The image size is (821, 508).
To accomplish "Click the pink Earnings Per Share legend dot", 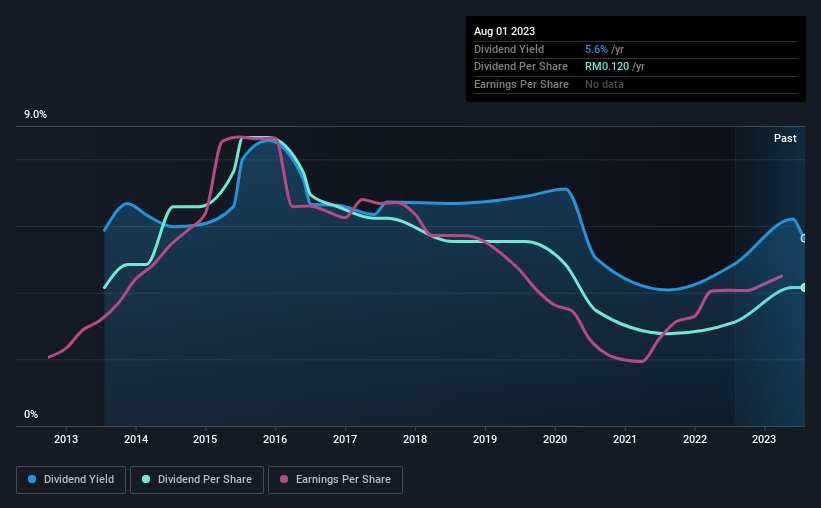I will click(284, 479).
